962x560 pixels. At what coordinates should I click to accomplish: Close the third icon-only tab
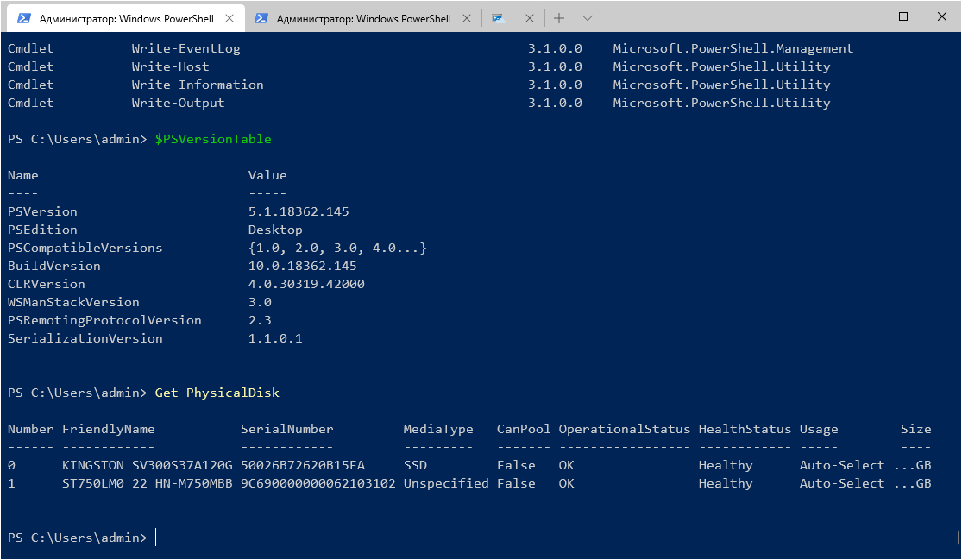pyautogui.click(x=529, y=18)
